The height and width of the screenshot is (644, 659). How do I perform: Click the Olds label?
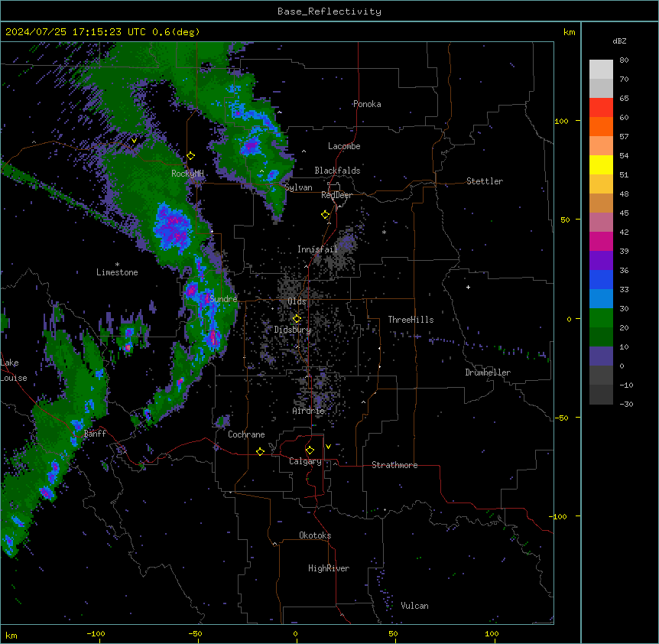pyautogui.click(x=297, y=301)
